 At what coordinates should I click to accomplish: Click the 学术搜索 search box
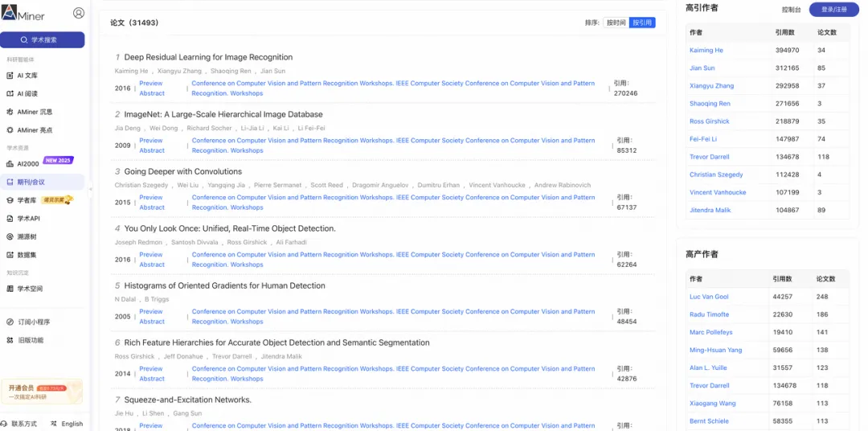click(43, 39)
